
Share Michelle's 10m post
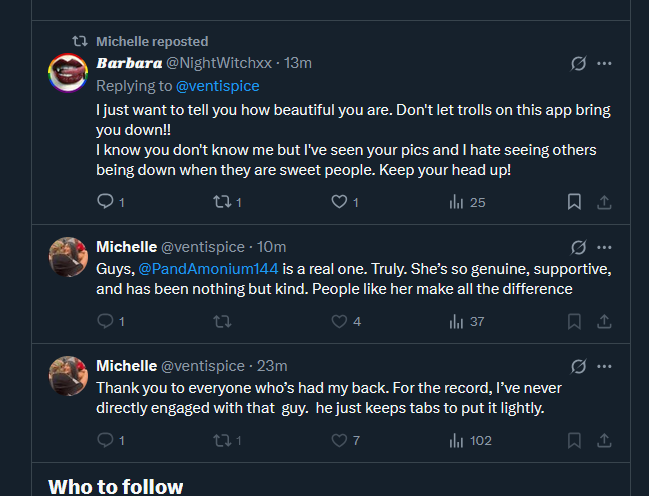tap(604, 321)
